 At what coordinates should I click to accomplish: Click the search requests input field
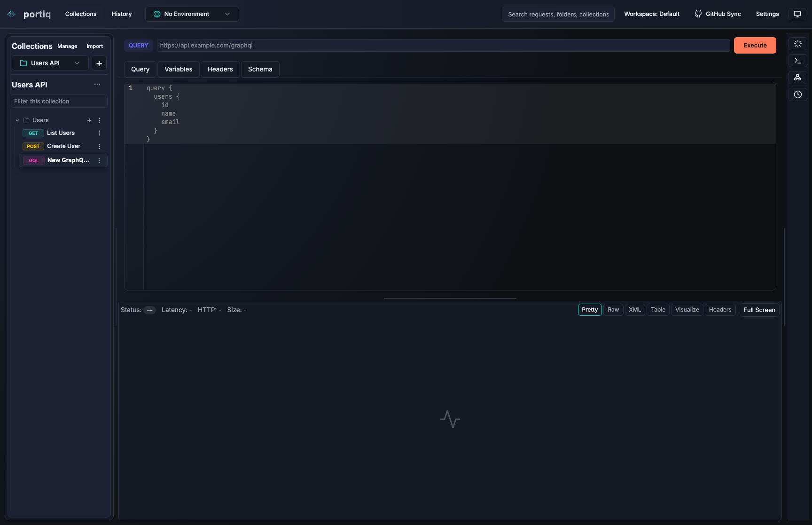tap(558, 14)
